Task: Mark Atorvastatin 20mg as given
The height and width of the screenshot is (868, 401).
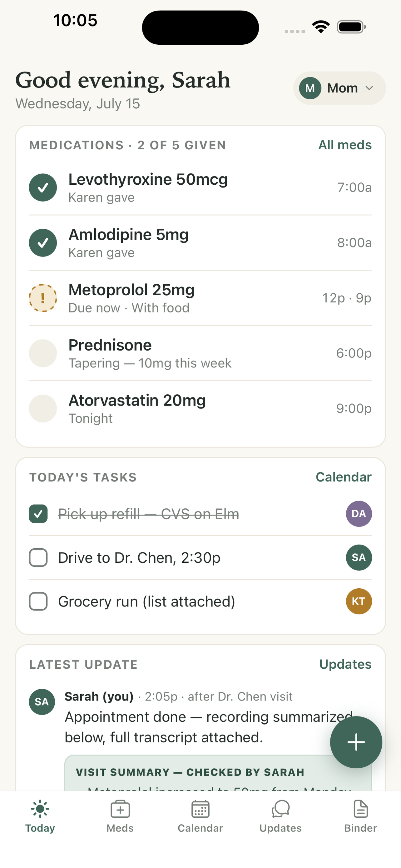Action: (43, 408)
